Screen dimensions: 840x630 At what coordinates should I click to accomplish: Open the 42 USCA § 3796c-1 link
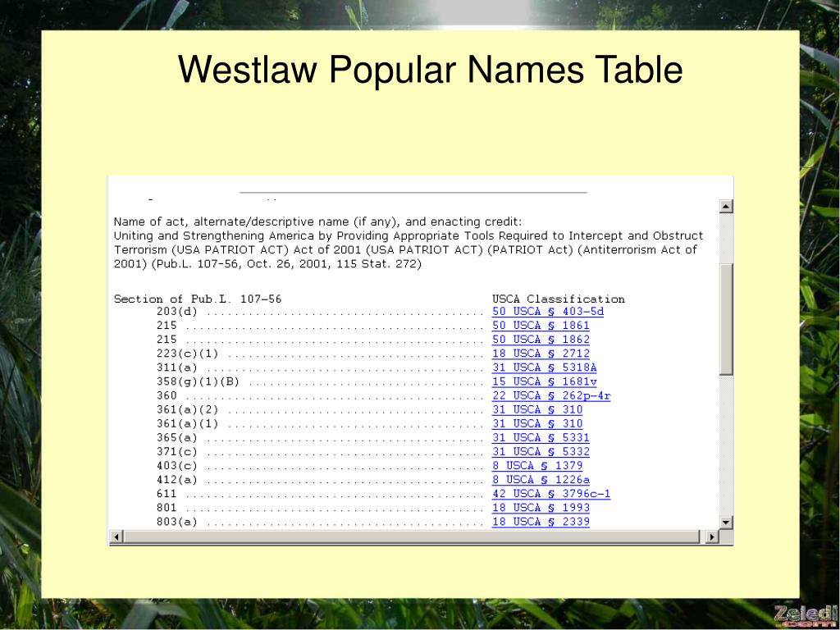[x=551, y=493]
